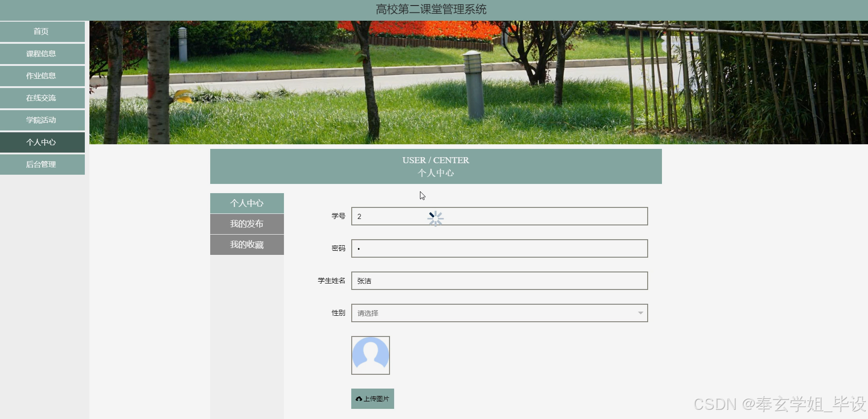Select 作业信息 from the navigation

click(x=42, y=76)
